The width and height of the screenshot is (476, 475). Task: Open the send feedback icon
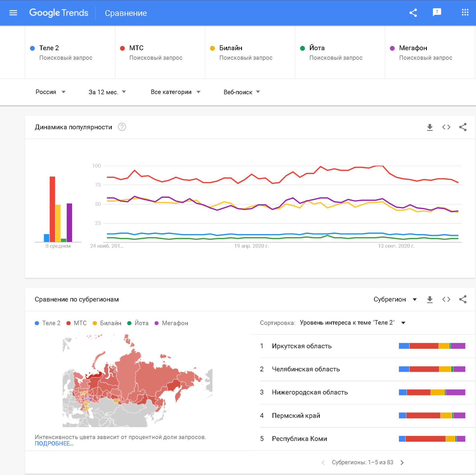[437, 12]
